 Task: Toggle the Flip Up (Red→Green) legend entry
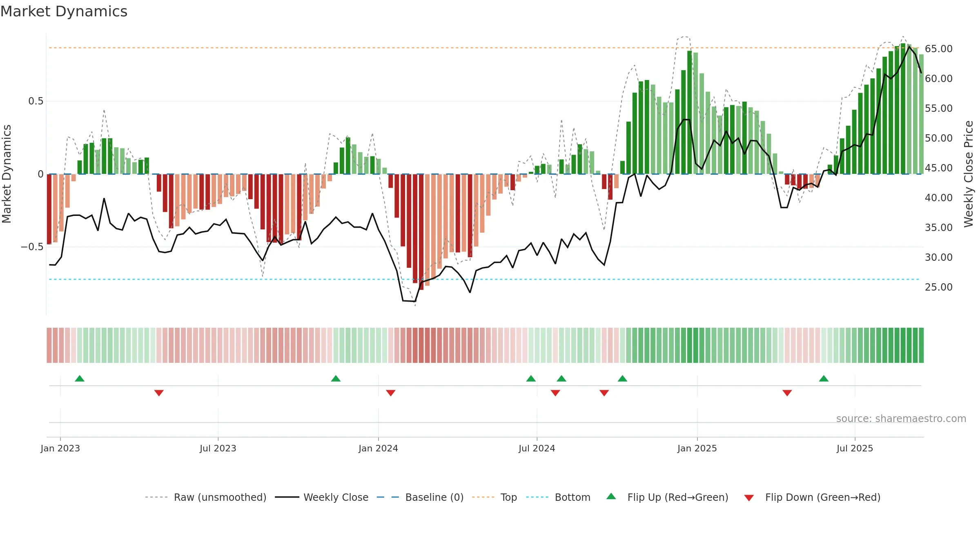tap(667, 497)
